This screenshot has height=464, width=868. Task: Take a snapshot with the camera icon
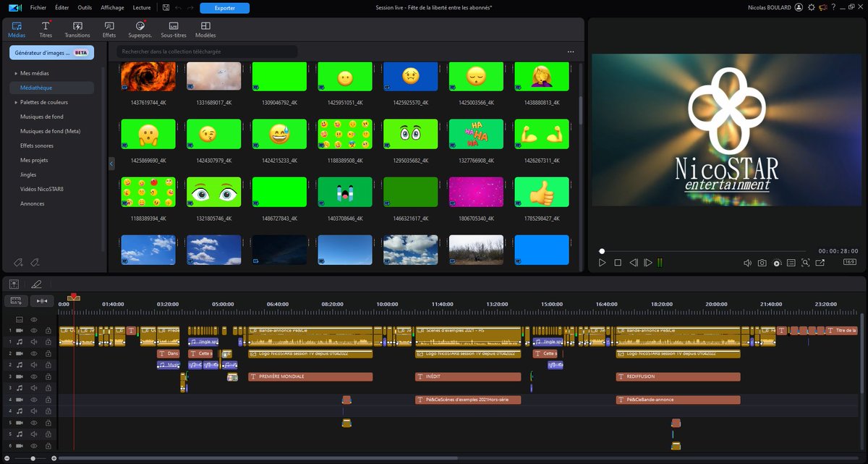click(762, 263)
